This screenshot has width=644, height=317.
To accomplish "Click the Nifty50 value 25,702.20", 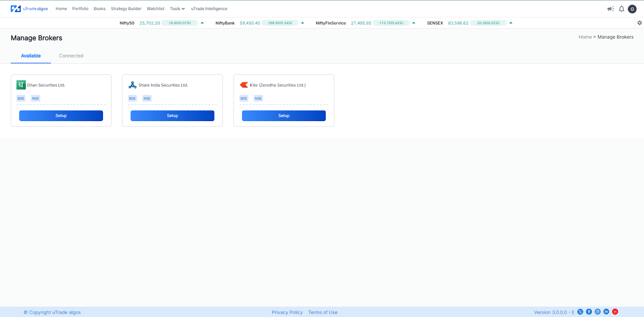I will [150, 23].
